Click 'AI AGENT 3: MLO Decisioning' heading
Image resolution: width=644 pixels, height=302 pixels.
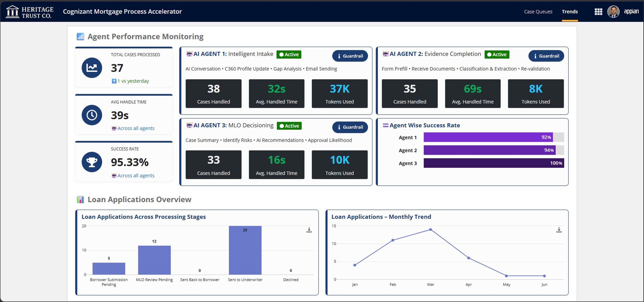[233, 125]
